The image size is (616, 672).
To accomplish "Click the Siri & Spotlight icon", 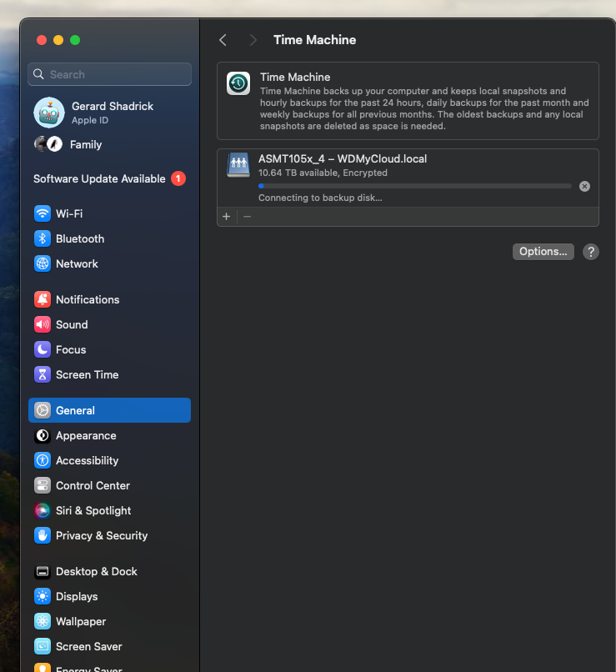I will 43,510.
